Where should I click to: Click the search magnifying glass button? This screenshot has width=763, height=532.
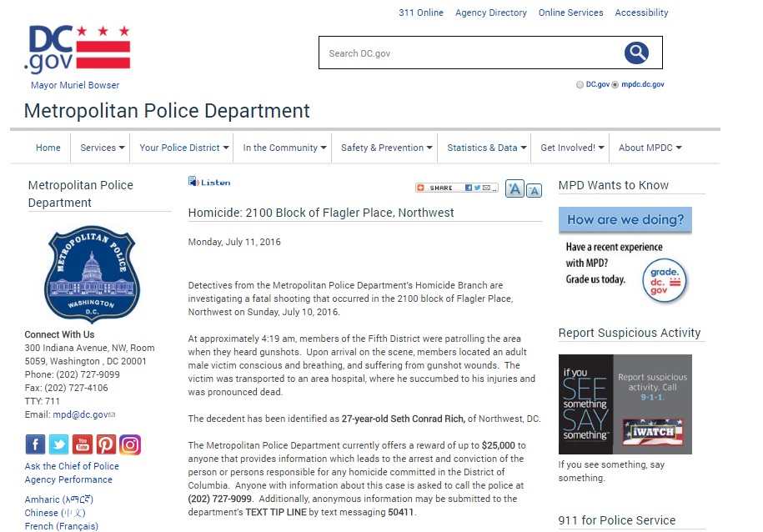pyautogui.click(x=636, y=53)
